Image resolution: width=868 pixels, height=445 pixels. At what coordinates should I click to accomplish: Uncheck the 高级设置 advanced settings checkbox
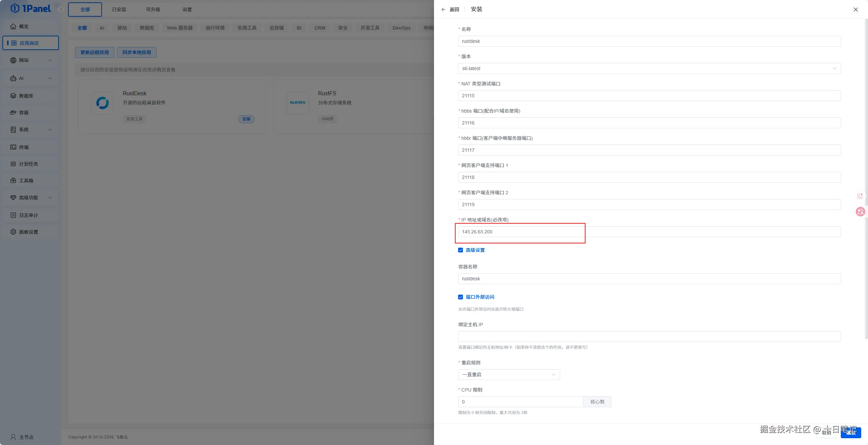(x=461, y=250)
